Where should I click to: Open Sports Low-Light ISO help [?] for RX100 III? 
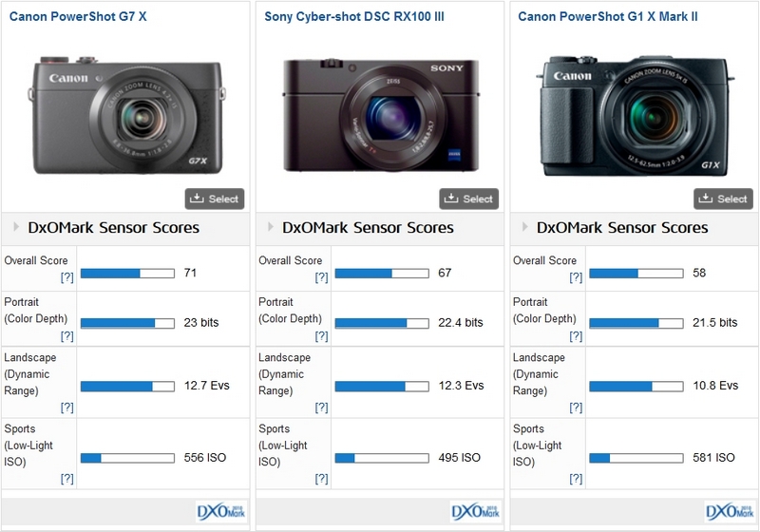321,479
